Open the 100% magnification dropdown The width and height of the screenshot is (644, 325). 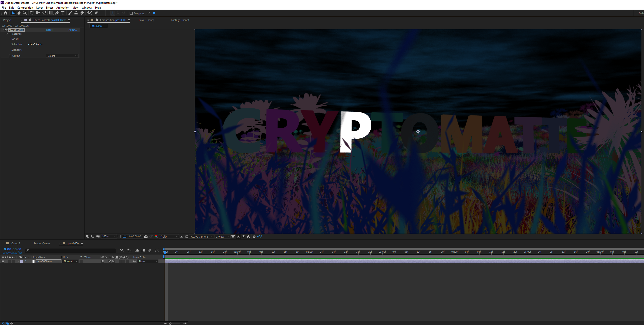(109, 237)
